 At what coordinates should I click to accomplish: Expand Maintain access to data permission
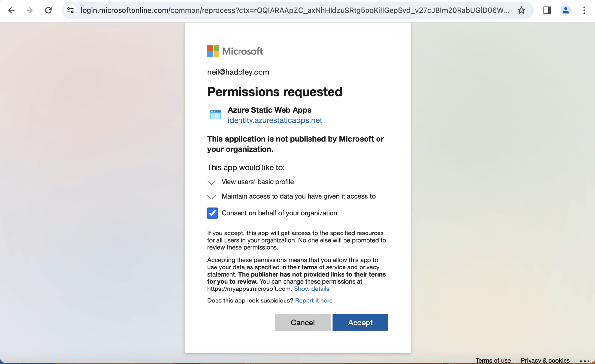coord(212,197)
